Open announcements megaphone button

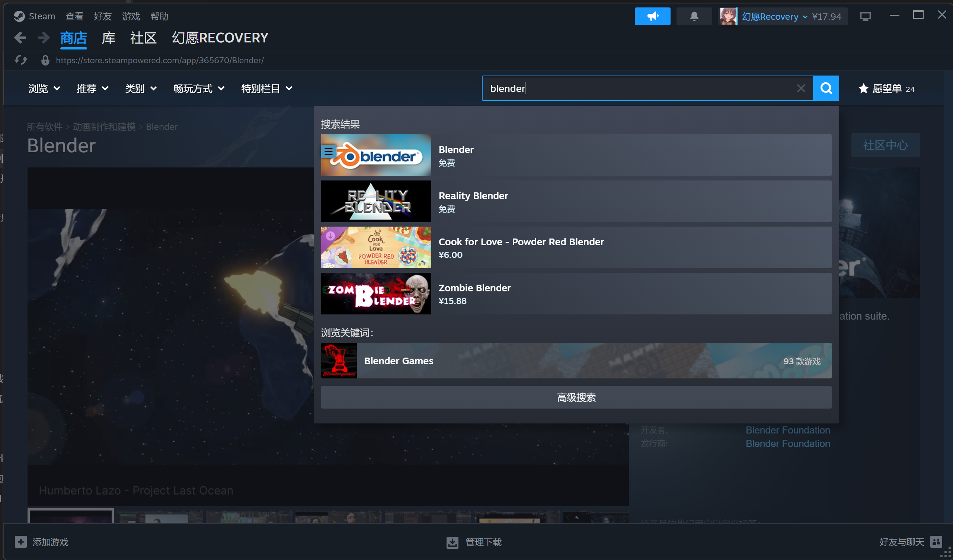(652, 16)
